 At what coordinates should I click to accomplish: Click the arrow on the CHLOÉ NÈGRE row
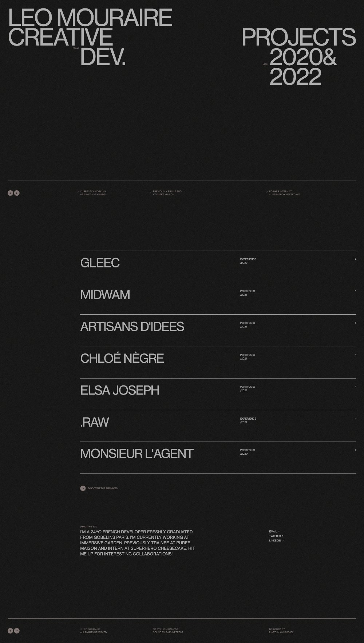tap(355, 354)
